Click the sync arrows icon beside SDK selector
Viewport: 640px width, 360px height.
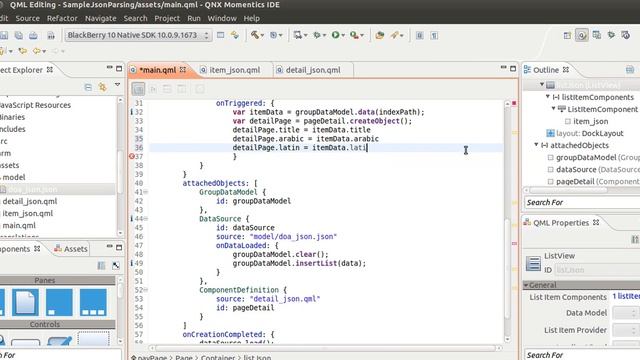coord(235,35)
